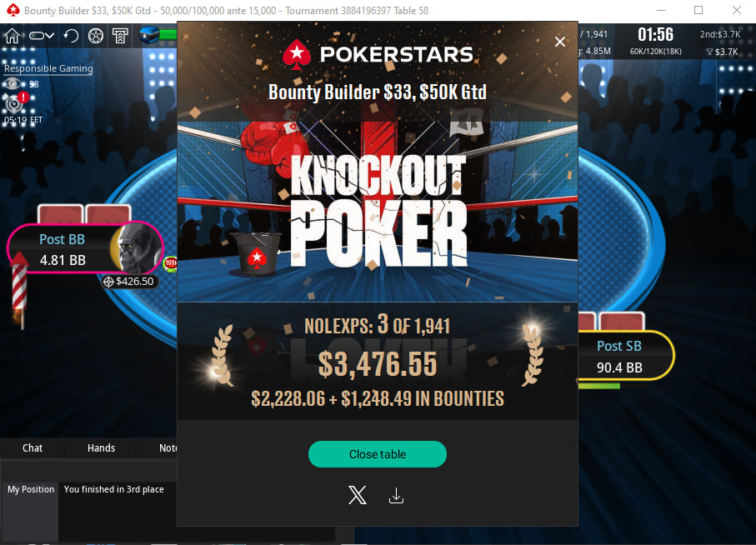Click the green rewards progress bar

[x=168, y=35]
